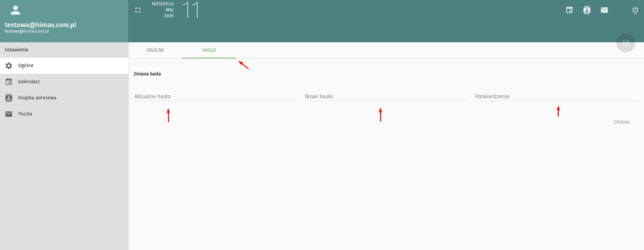The width and height of the screenshot is (644, 250).
Task: Open mail using top-right envelope icon
Action: (x=604, y=10)
